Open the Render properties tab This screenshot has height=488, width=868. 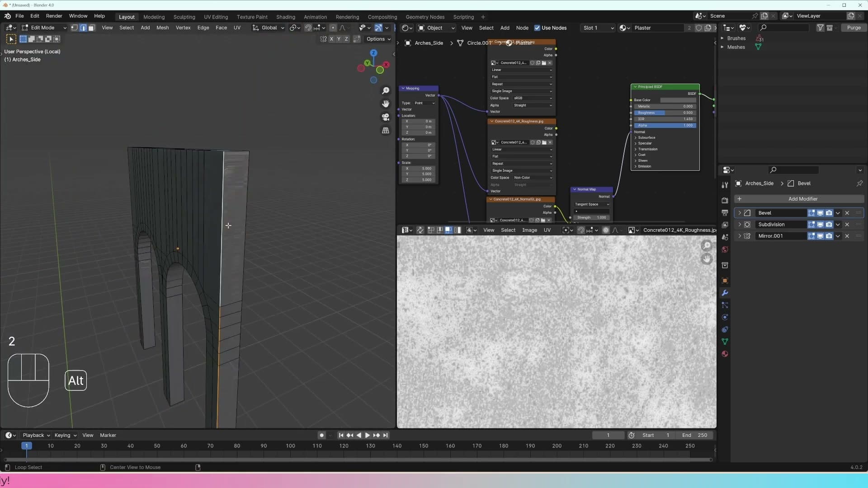(x=725, y=200)
